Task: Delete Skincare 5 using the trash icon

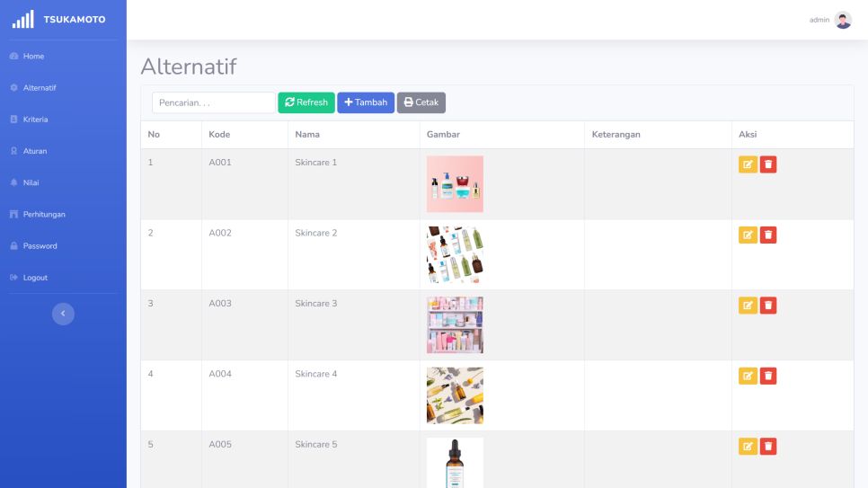Action: [x=768, y=446]
